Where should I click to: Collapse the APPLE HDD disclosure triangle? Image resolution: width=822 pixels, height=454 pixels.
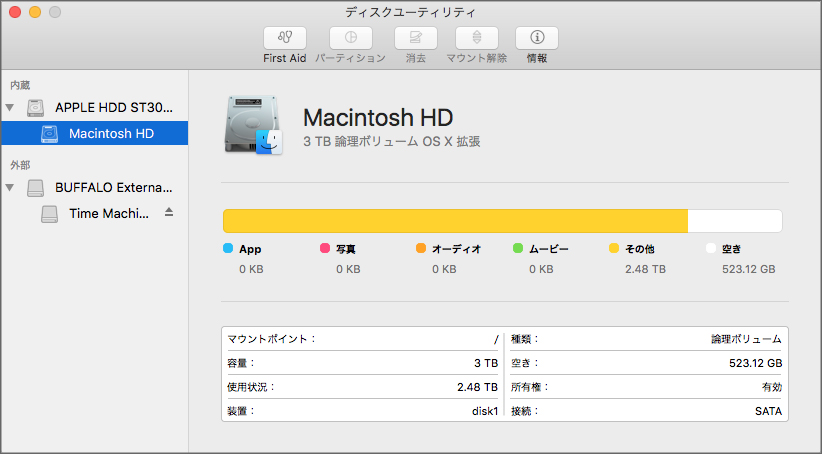click(x=9, y=107)
